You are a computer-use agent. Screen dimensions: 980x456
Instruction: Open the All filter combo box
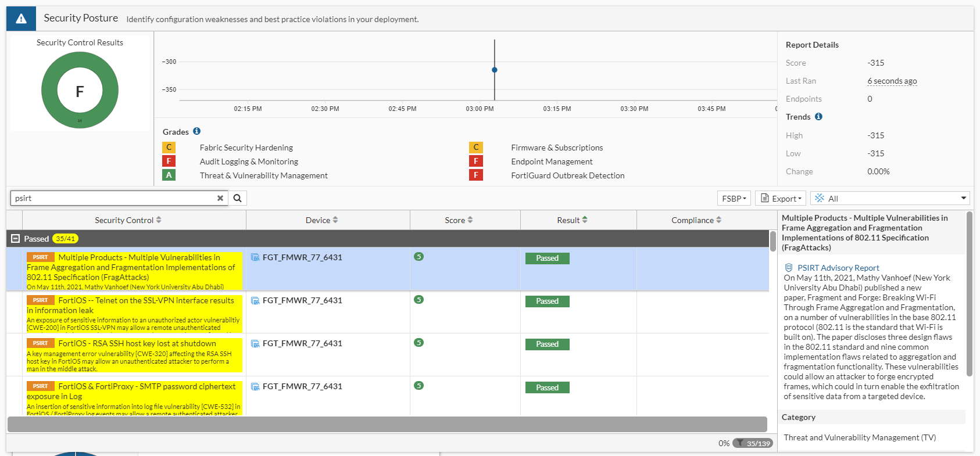click(890, 199)
